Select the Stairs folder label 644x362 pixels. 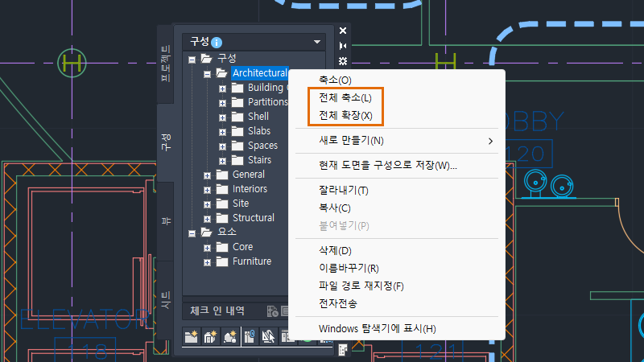[x=259, y=159]
